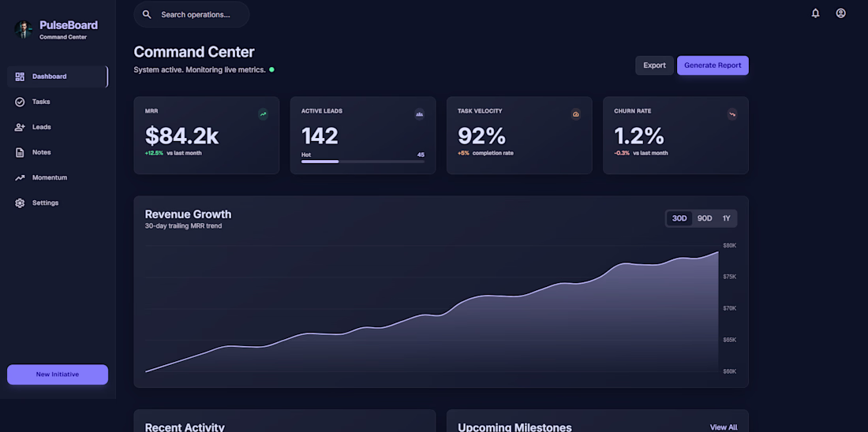
Task: Click the Command Center page heading
Action: tap(194, 52)
